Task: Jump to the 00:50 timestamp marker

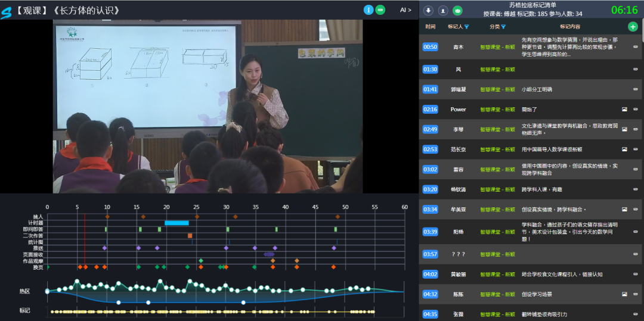Action: 430,47
